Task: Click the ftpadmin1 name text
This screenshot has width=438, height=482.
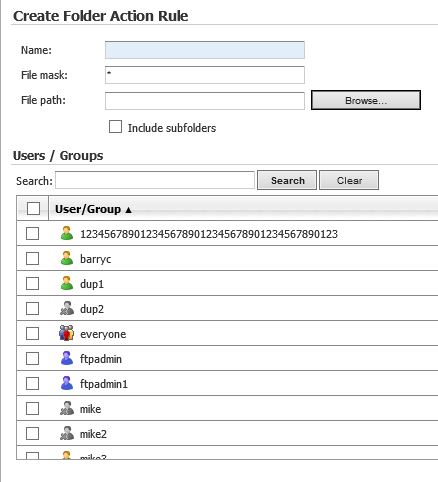Action: tap(104, 384)
